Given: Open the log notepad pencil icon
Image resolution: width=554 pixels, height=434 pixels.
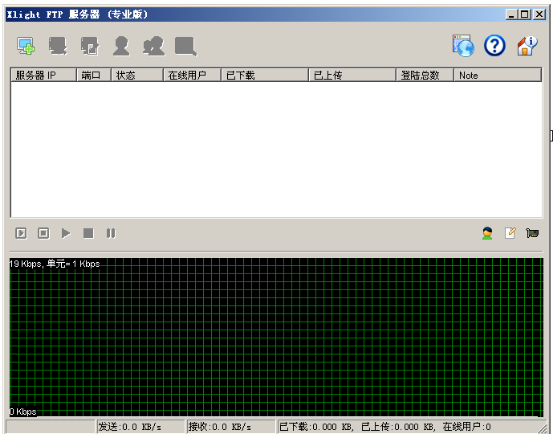Looking at the screenshot, I should pos(510,233).
